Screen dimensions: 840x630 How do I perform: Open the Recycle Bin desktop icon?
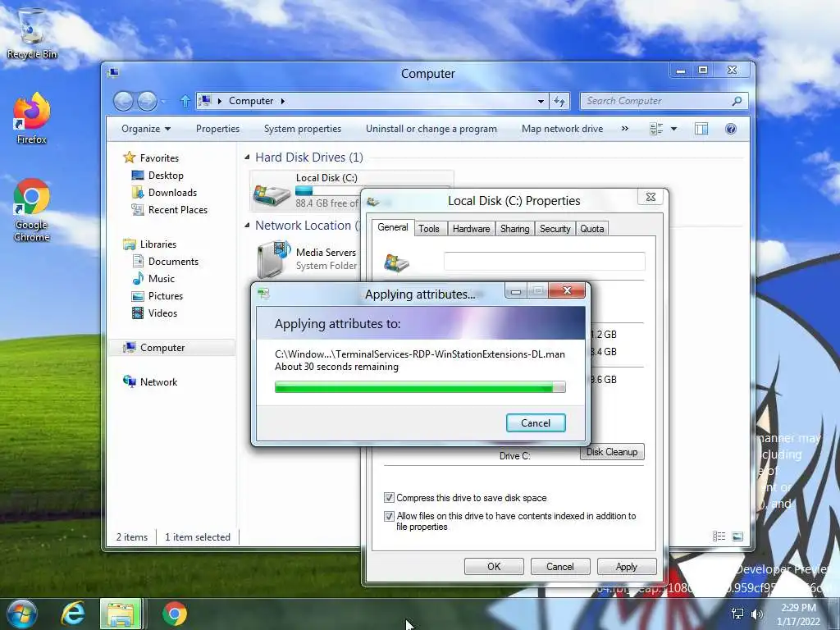pyautogui.click(x=32, y=33)
